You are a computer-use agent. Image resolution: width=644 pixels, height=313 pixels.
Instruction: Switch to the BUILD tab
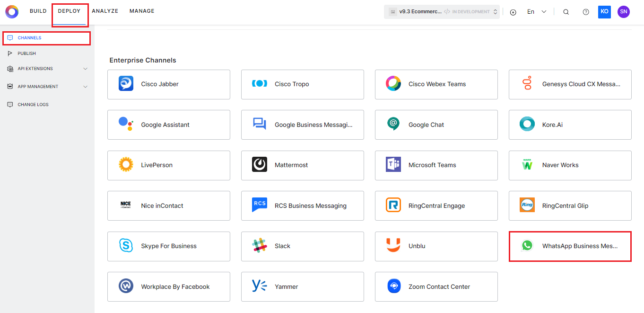coord(38,10)
